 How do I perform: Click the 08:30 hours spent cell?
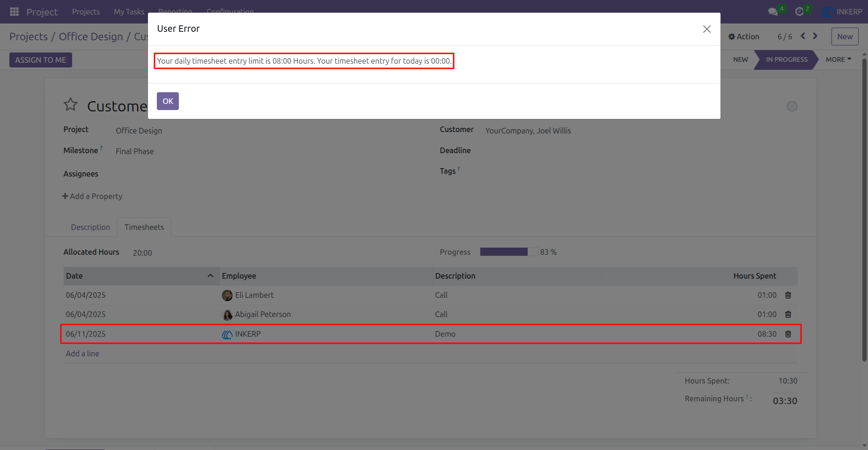[767, 334]
